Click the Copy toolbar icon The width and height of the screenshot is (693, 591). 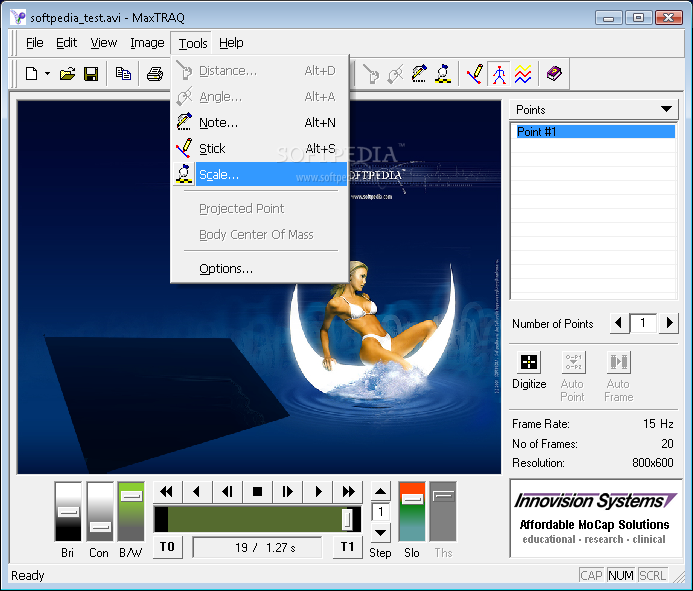(x=123, y=74)
